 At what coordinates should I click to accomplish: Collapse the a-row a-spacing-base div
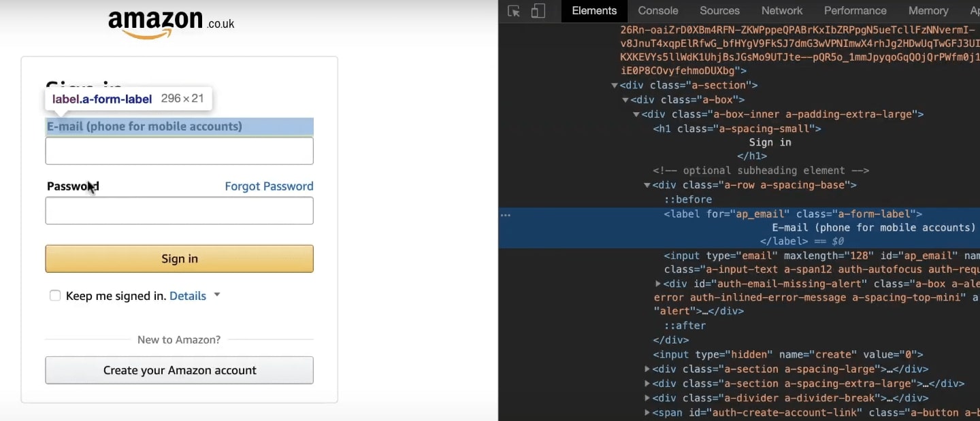[x=647, y=185]
